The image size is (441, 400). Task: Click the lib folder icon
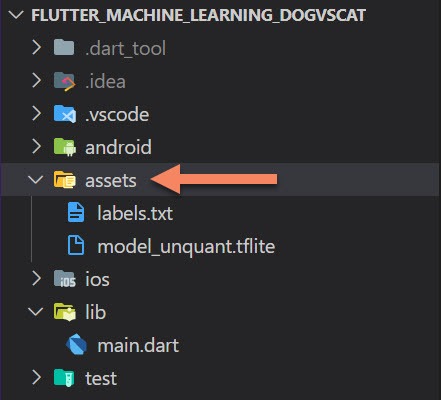pyautogui.click(x=65, y=312)
